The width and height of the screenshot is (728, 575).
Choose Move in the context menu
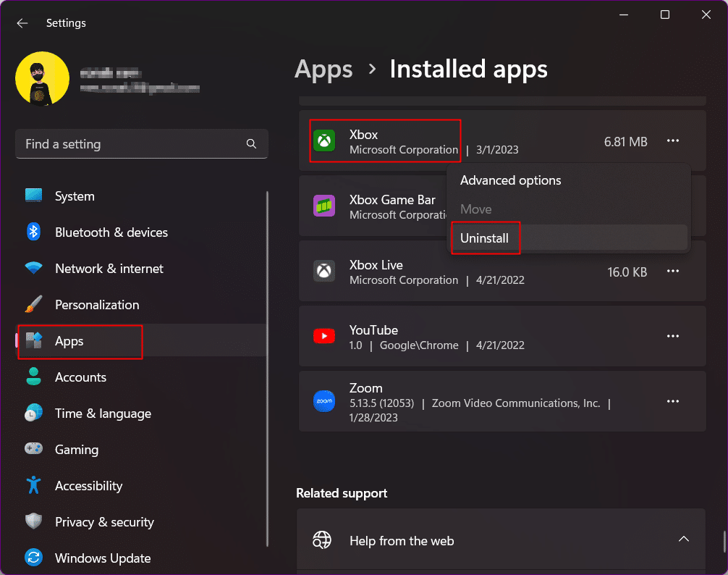570,209
